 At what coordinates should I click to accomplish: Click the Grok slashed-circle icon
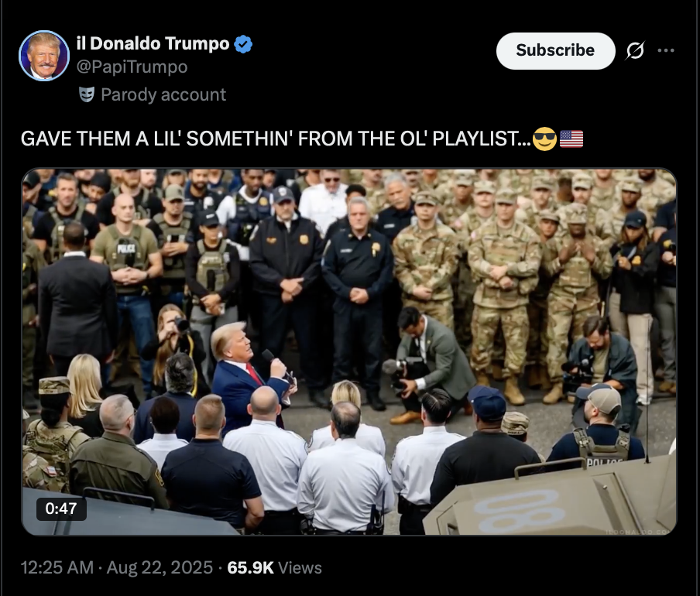click(x=635, y=50)
